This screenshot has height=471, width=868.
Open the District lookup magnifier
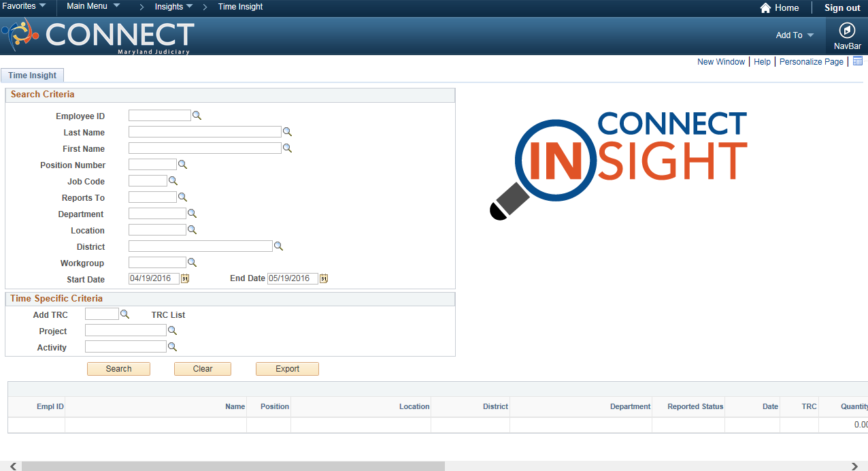tap(278, 246)
